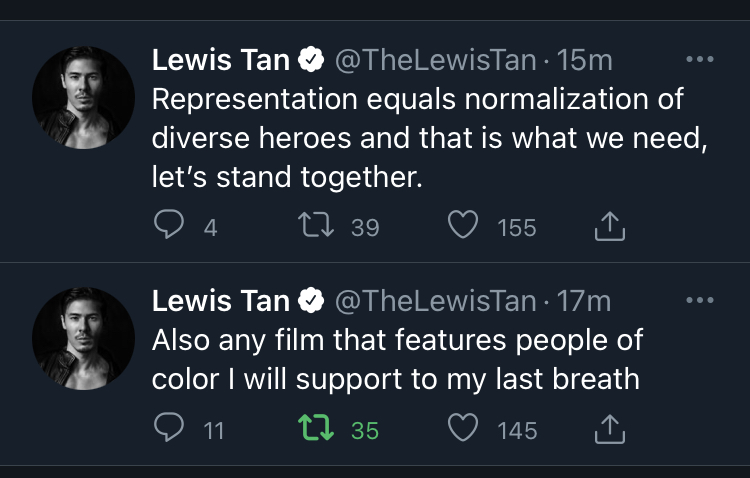Open Lewis Tan name on 15m tweet

click(219, 60)
